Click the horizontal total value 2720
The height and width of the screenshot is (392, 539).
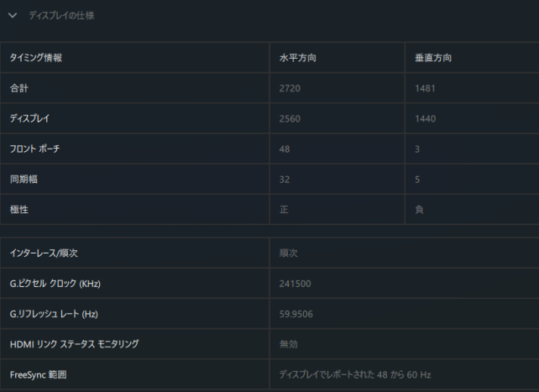pos(290,88)
